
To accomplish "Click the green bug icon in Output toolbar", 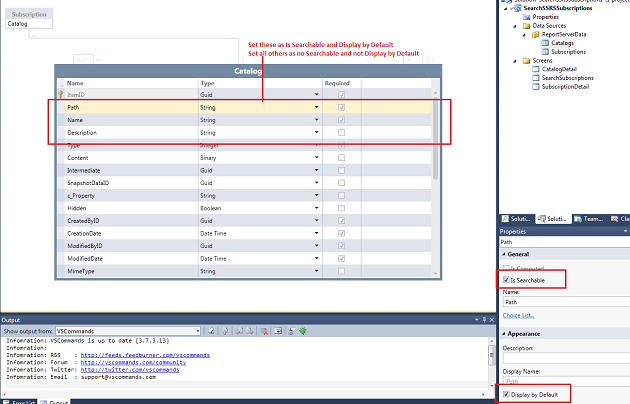I will point(303,331).
